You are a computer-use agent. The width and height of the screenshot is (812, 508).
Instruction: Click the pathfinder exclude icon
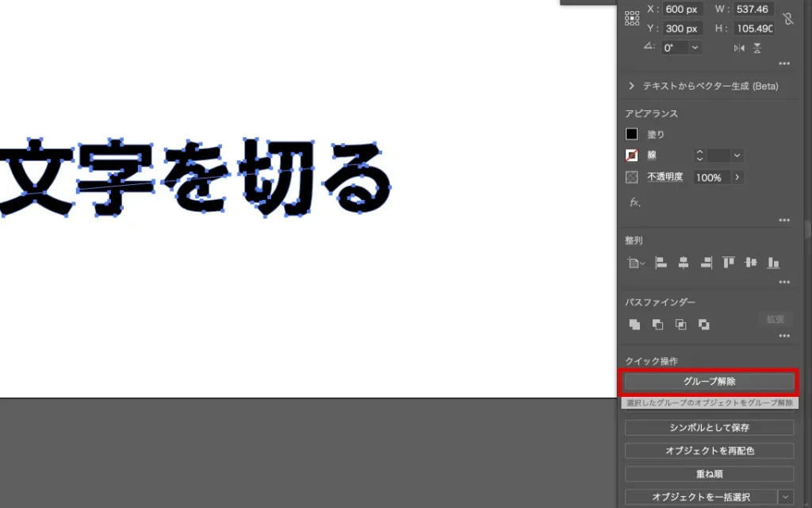tap(703, 324)
